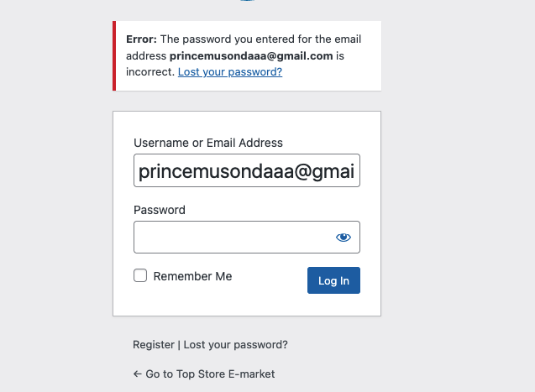The height and width of the screenshot is (392, 535).
Task: Click the Remember Me label text
Action: [193, 276]
